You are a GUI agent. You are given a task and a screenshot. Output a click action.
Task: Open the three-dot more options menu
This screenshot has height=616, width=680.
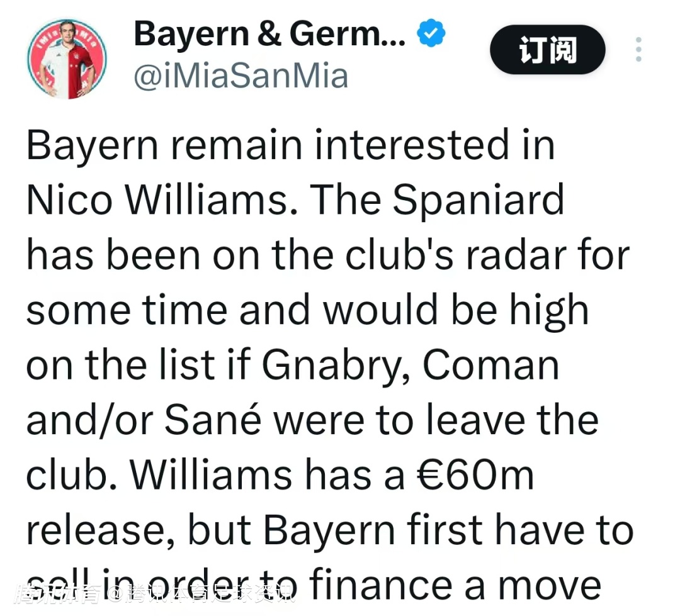point(638,50)
